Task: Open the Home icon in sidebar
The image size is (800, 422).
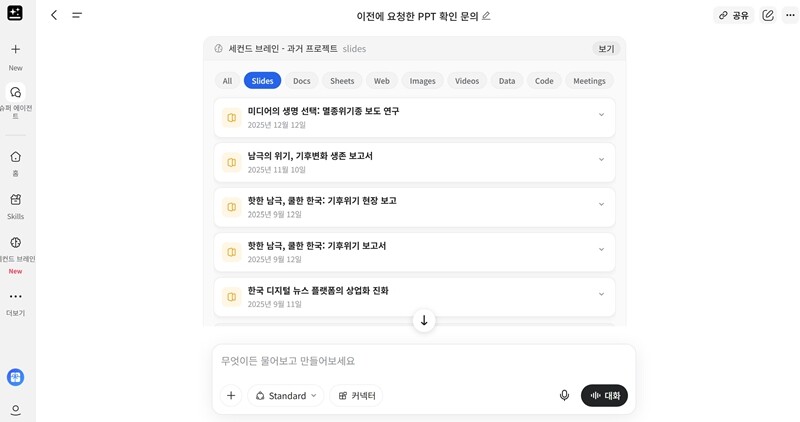Action: coord(15,157)
